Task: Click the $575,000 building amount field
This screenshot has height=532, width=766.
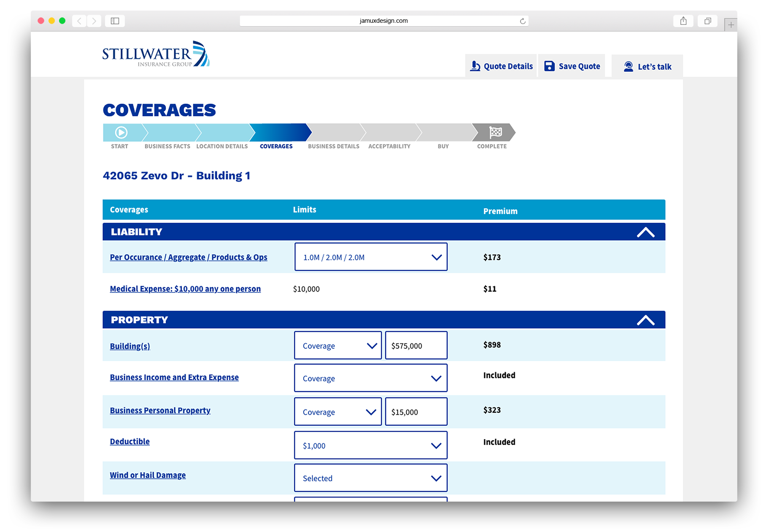Action: coord(416,346)
